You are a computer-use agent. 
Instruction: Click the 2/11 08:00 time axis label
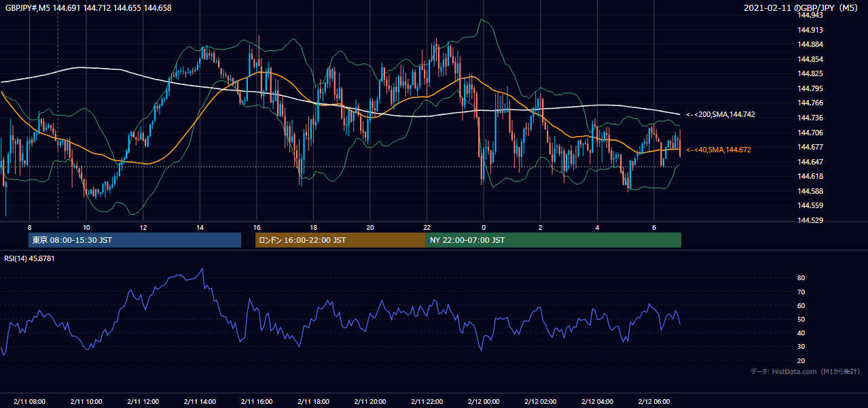click(x=29, y=402)
